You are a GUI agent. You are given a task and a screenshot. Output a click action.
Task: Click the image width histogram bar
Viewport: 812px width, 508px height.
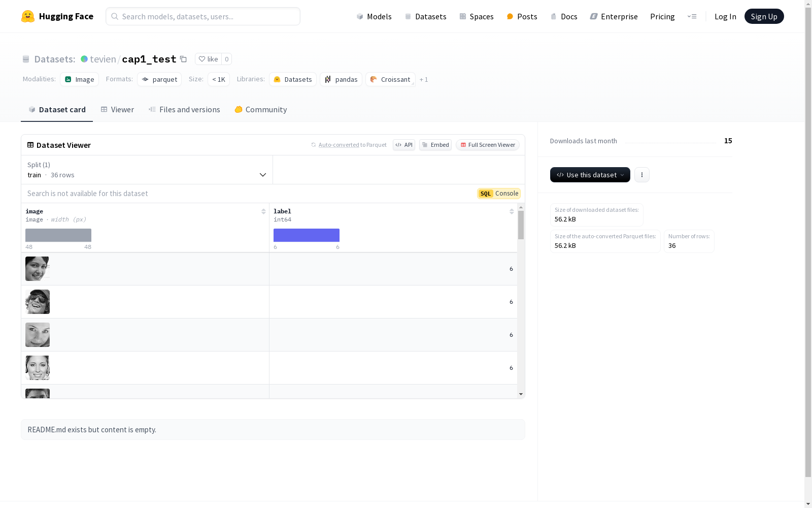[58, 235]
